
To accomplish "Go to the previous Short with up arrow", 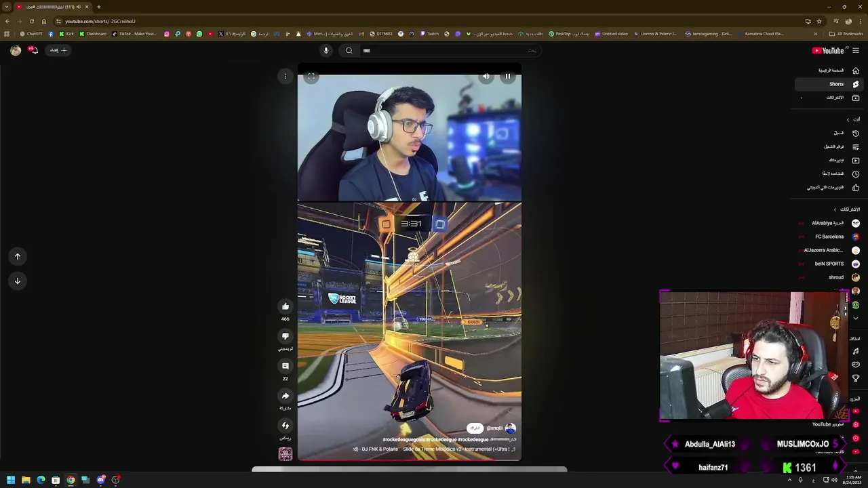I will pos(18,256).
